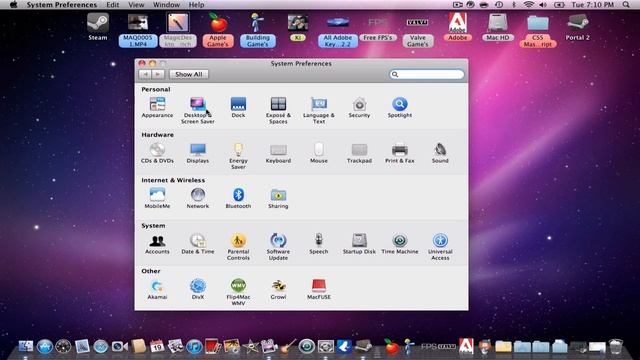Open Energy Saver preferences

[x=238, y=156]
